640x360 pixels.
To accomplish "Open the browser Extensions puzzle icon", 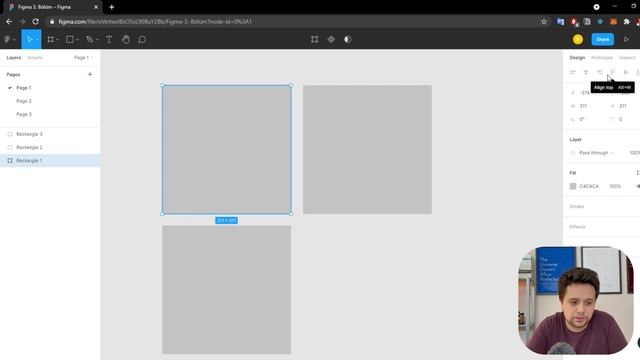I will click(627, 22).
